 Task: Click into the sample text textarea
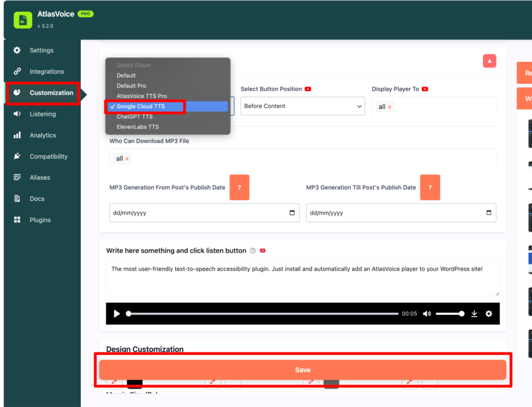pos(303,278)
